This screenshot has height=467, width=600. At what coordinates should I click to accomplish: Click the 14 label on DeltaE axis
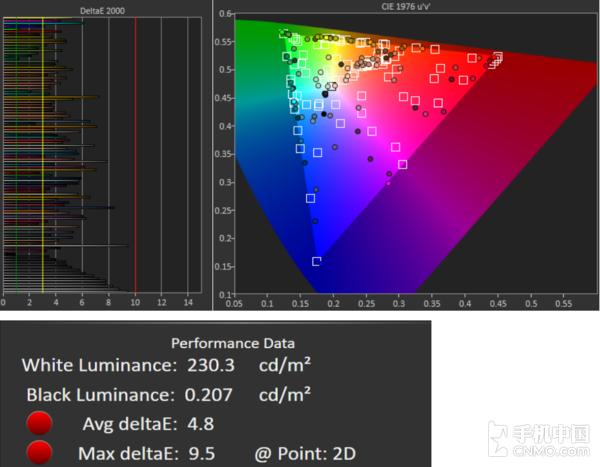click(187, 301)
